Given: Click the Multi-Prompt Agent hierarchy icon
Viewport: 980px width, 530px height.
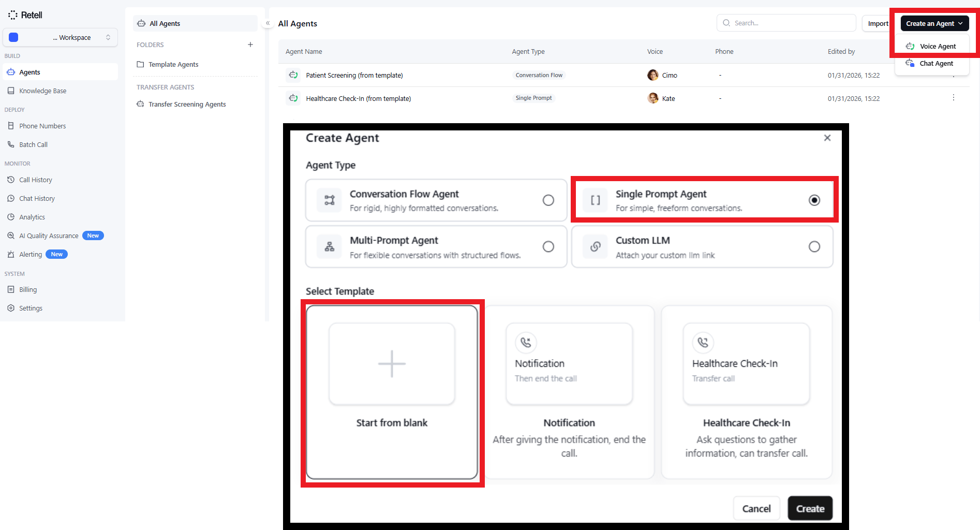Looking at the screenshot, I should click(x=330, y=247).
